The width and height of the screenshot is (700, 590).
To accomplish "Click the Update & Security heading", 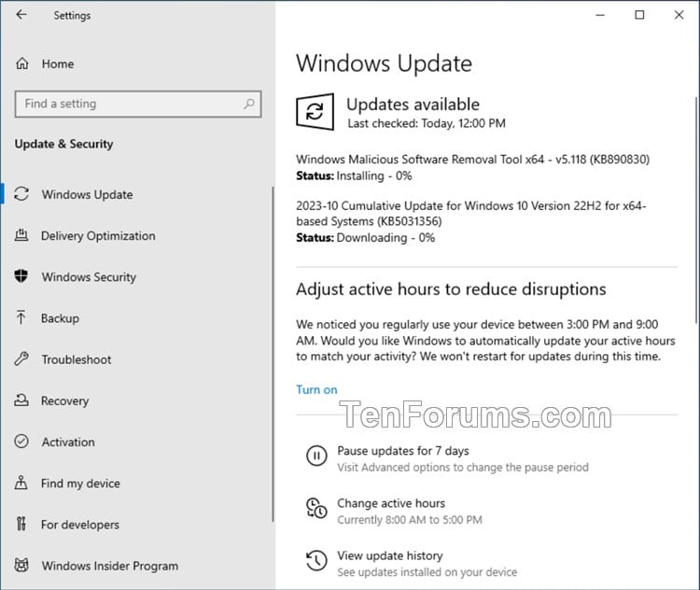I will pos(63,144).
